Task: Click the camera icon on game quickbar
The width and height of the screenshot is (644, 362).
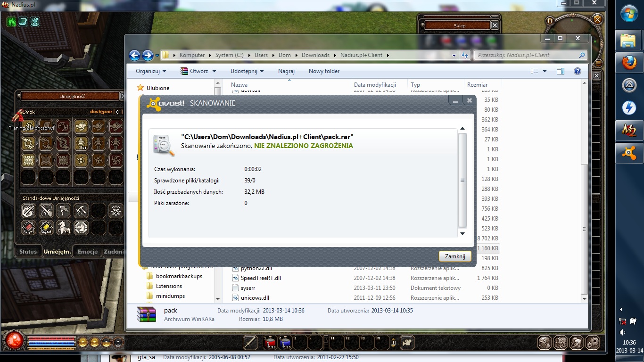Action: (x=407, y=343)
